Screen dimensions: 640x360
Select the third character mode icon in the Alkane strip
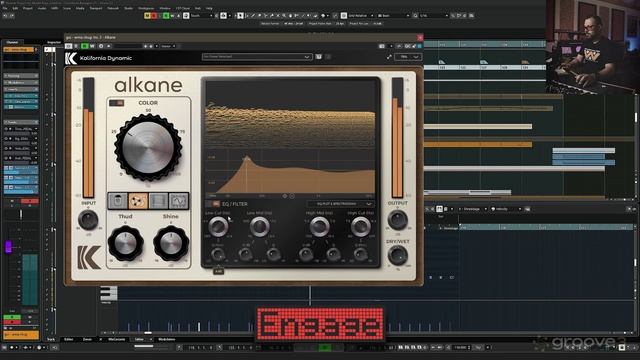point(158,201)
